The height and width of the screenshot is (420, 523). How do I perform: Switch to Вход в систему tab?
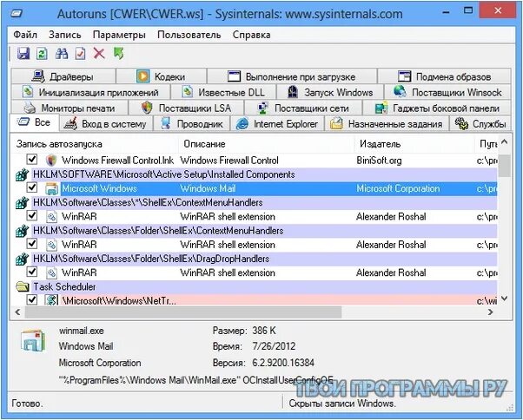point(106,123)
